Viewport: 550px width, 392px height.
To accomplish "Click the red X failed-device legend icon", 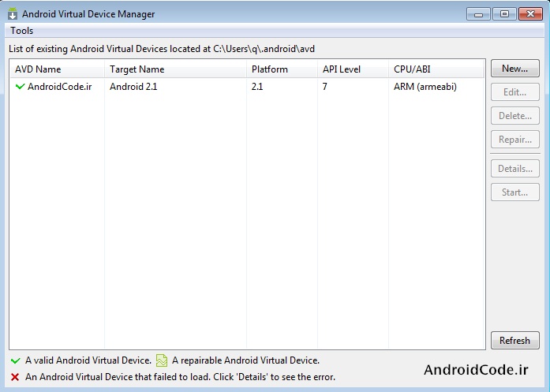I will pos(15,377).
